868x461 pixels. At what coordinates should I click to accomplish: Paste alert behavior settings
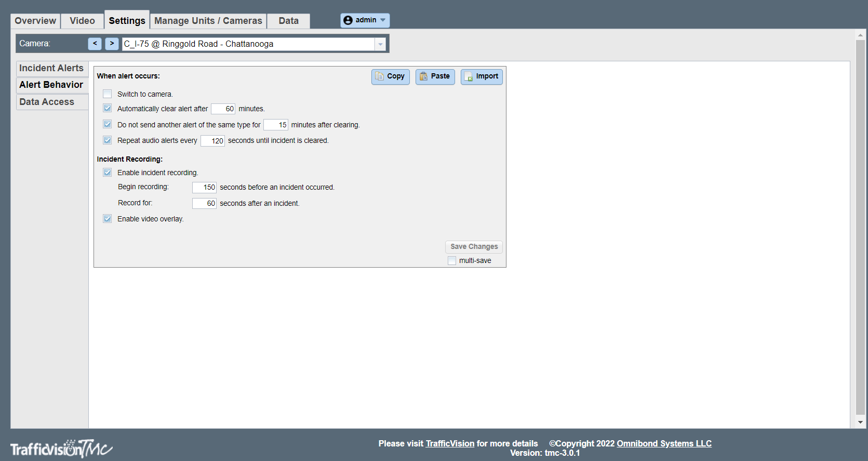click(x=435, y=76)
